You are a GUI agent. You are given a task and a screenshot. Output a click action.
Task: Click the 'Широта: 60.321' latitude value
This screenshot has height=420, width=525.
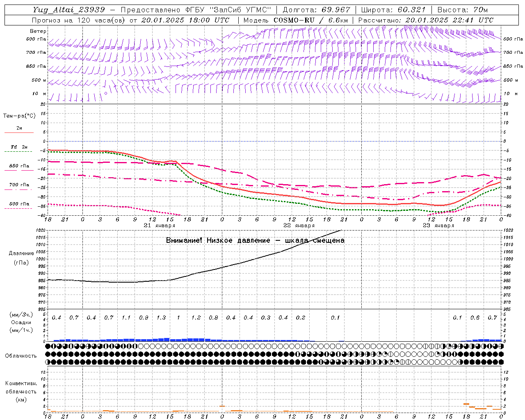pyautogui.click(x=394, y=10)
